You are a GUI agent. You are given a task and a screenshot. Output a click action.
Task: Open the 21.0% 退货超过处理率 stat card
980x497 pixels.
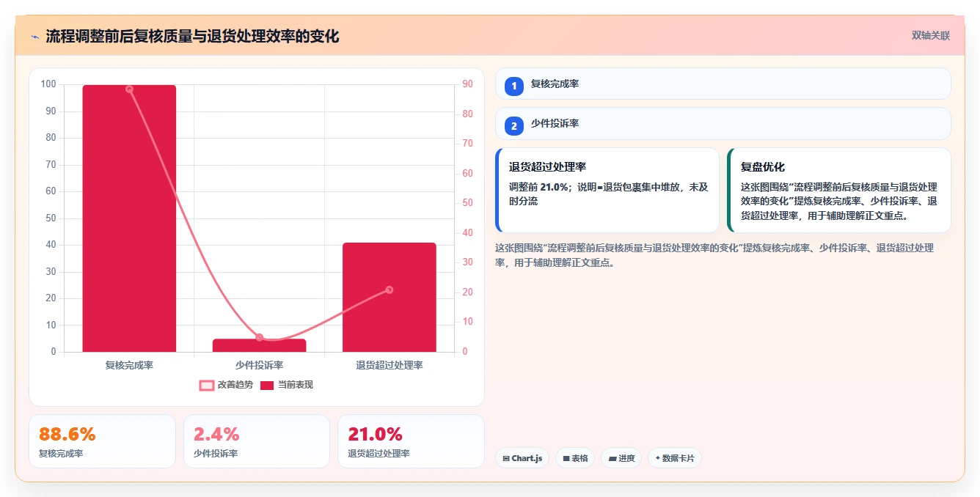click(411, 441)
